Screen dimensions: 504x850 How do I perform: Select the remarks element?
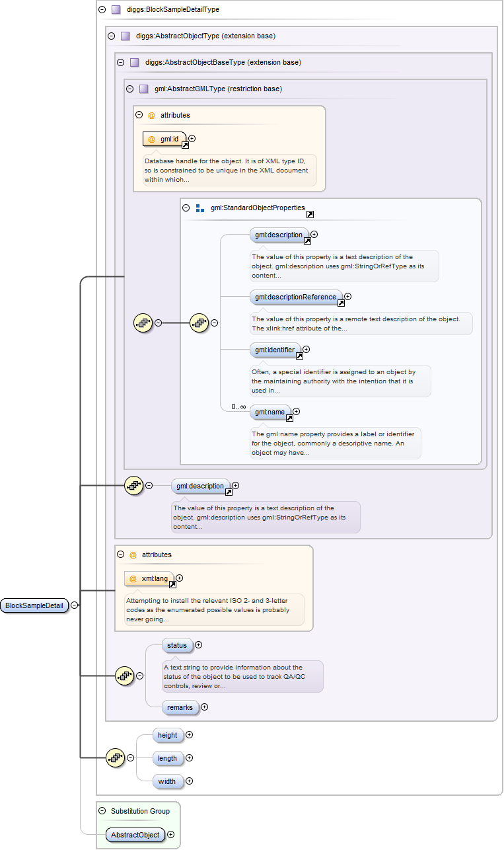180,707
